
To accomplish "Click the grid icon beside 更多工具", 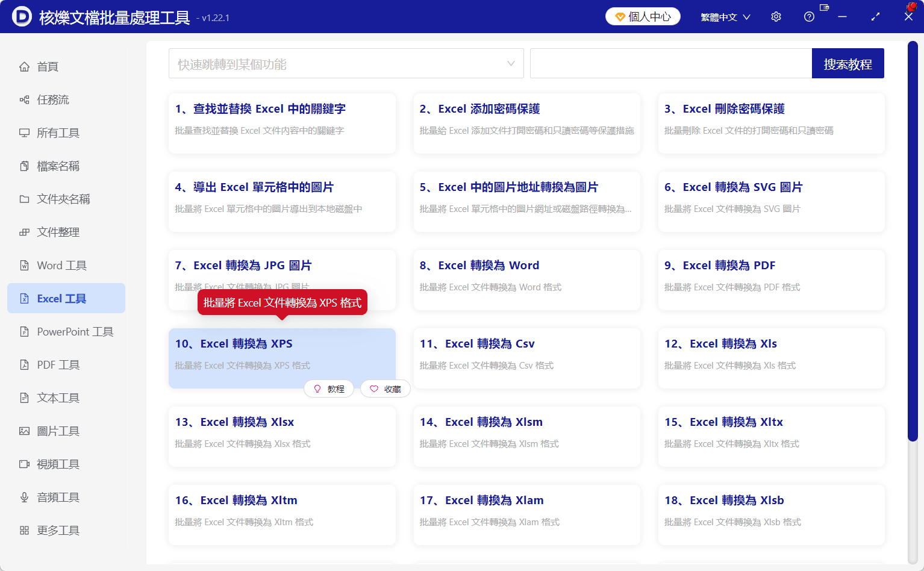I will 24,531.
